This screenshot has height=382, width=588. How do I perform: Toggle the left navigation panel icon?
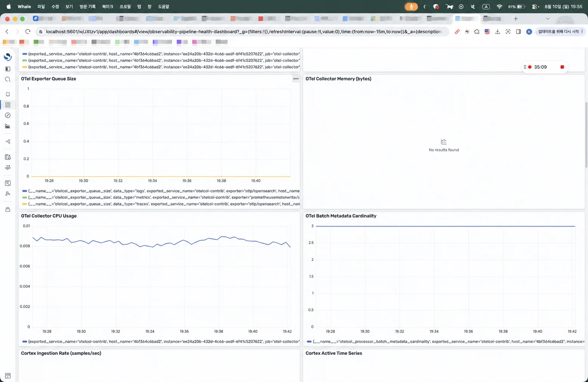(8, 69)
